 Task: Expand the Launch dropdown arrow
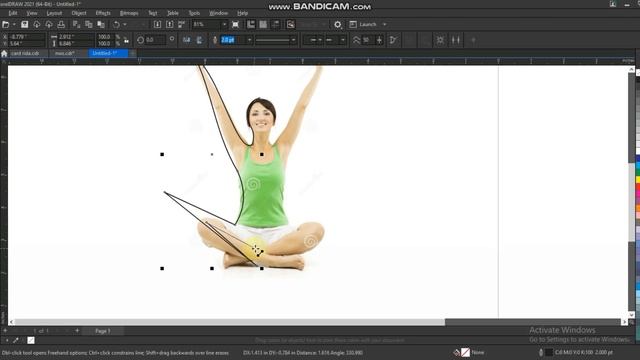(x=384, y=24)
